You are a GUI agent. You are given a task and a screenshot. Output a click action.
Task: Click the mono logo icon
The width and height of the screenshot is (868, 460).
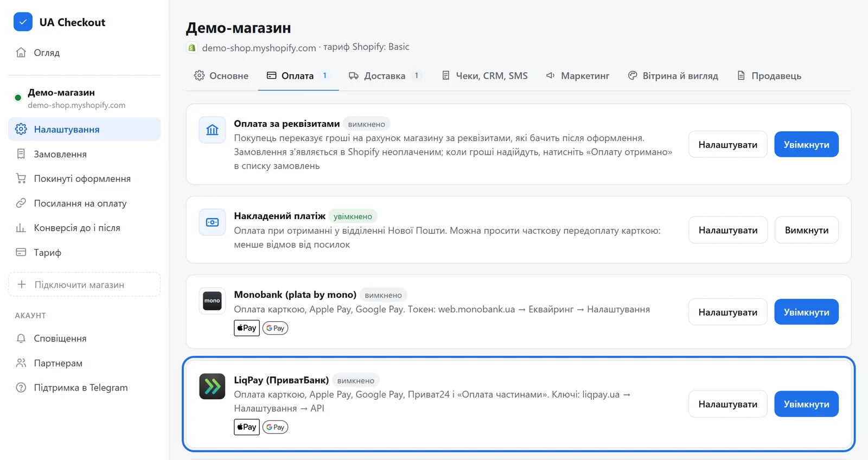click(212, 301)
